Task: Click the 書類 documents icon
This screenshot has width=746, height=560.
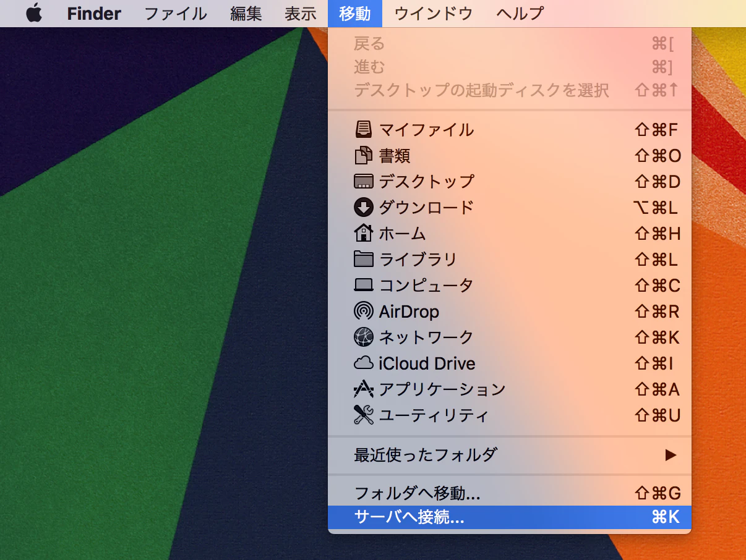Action: (364, 156)
